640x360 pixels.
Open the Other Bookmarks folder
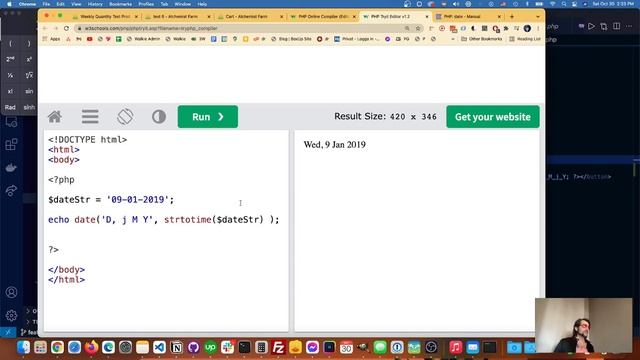coord(482,39)
